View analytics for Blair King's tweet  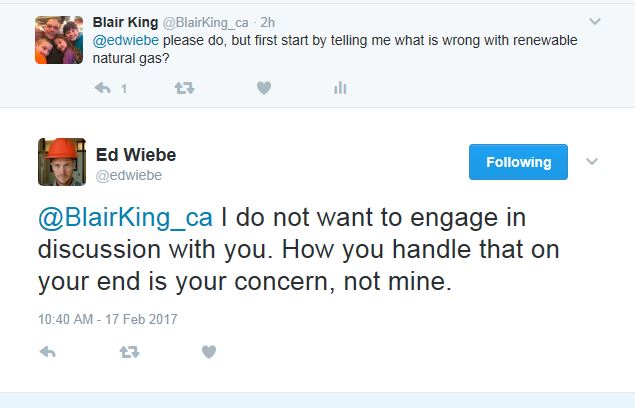pyautogui.click(x=340, y=88)
